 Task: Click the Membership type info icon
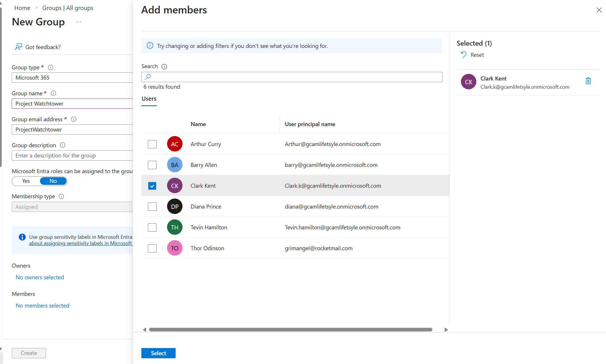61,197
